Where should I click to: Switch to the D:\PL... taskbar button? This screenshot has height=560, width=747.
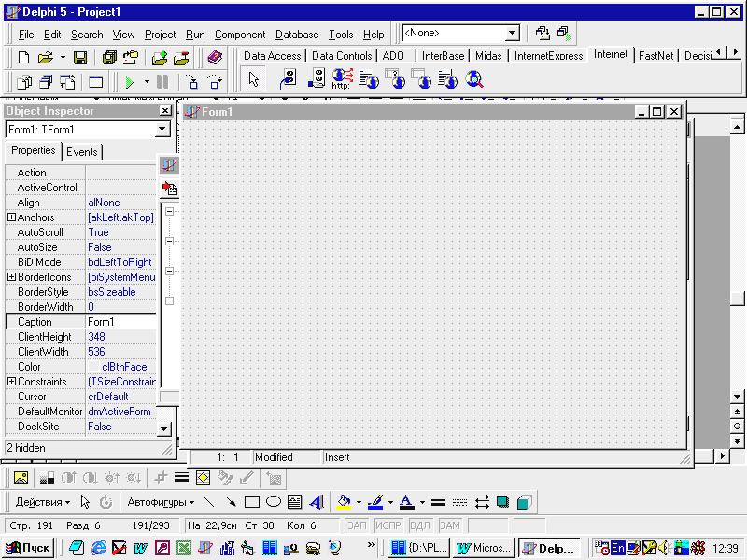pyautogui.click(x=418, y=548)
